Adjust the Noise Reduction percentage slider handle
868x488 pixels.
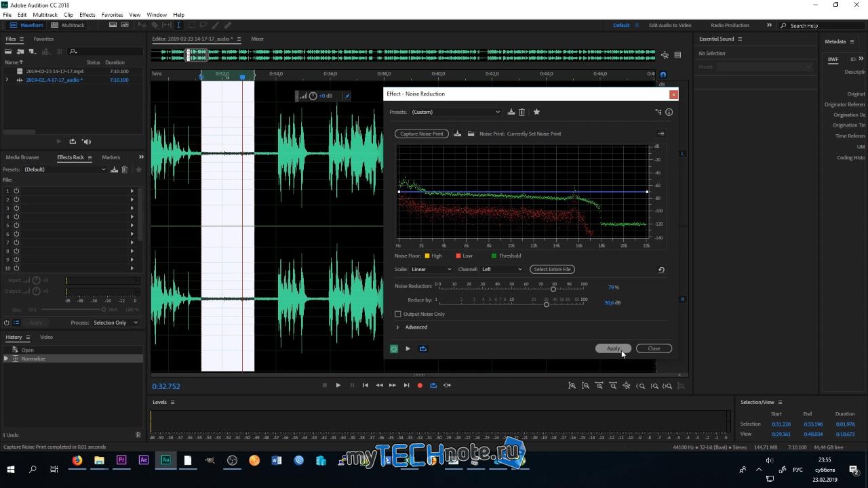(553, 289)
